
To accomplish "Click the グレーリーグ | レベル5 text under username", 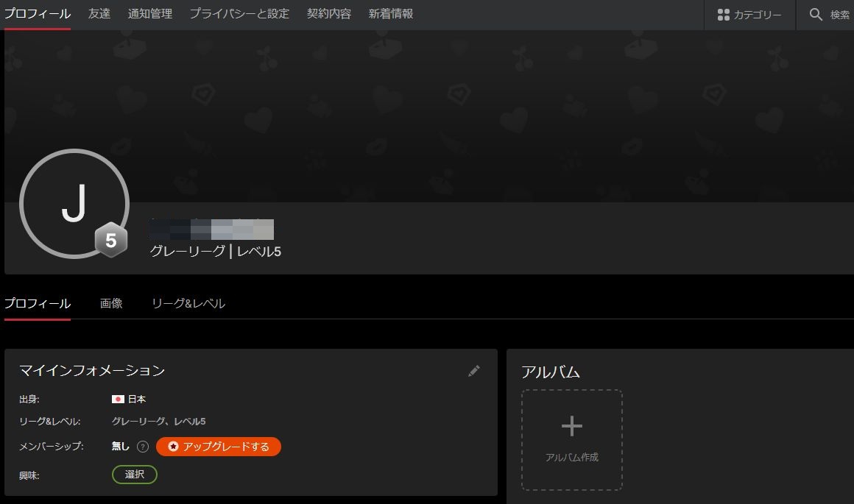I will (215, 252).
